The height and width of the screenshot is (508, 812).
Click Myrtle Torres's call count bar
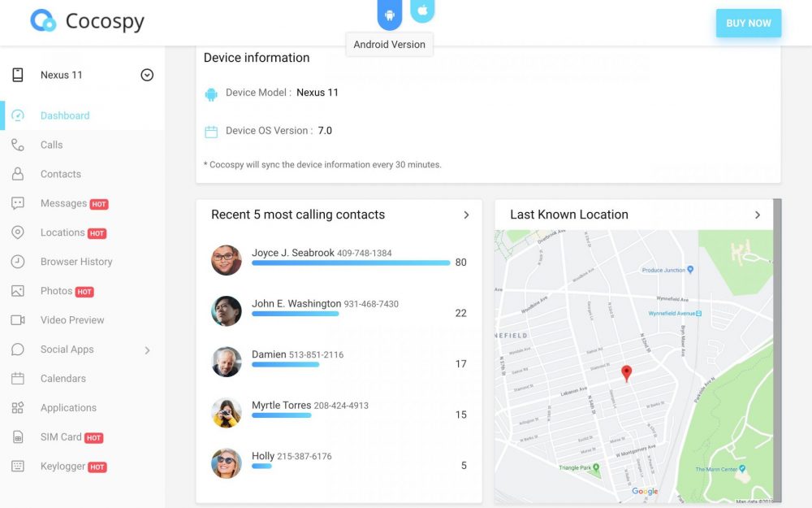282,415
